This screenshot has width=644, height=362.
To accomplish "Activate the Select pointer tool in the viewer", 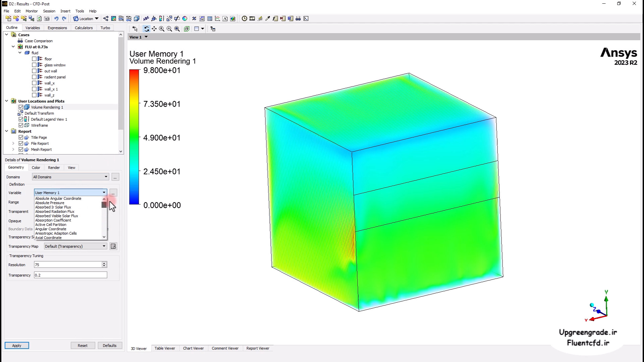I will (135, 29).
